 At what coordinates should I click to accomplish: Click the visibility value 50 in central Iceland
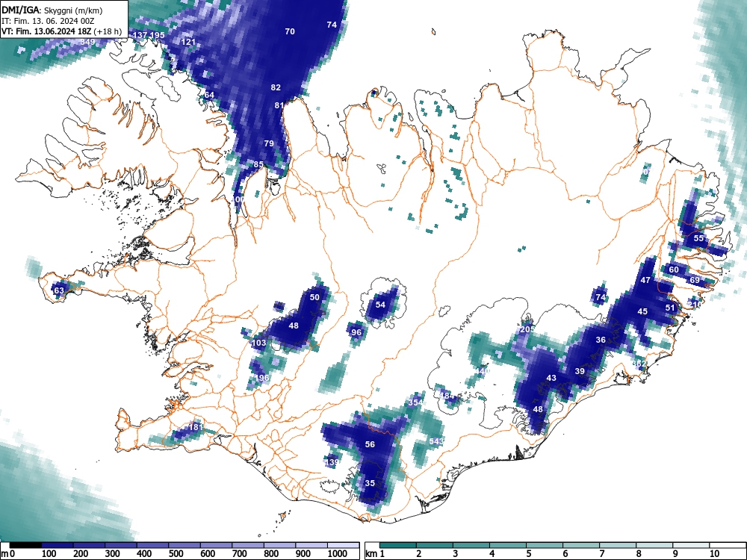314,297
